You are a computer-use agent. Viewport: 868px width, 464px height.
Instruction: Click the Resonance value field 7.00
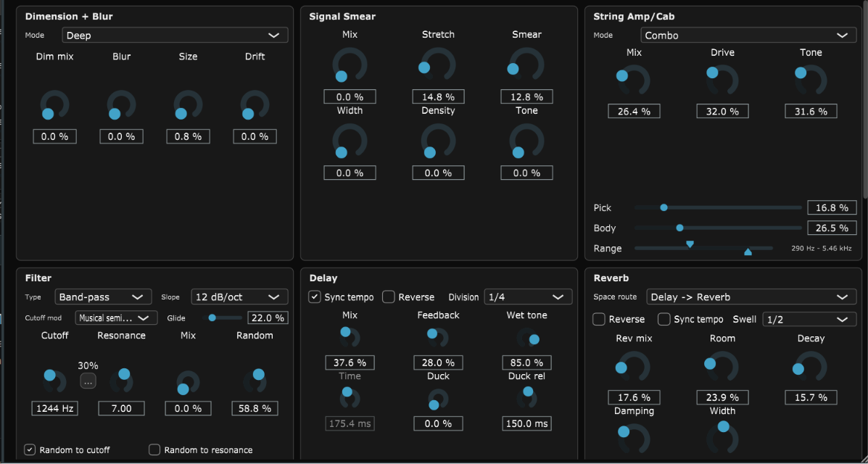[121, 409]
